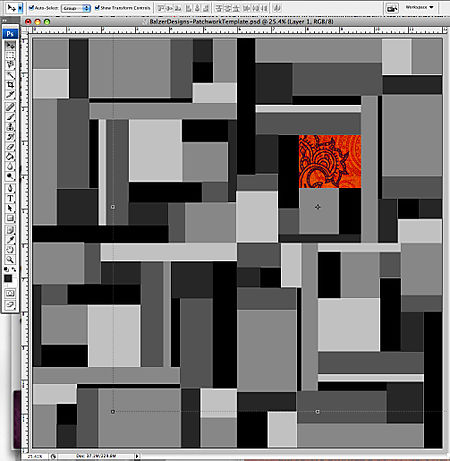Select the Move tool in toolbox
Viewport: 450px width, 461px height.
click(x=10, y=45)
